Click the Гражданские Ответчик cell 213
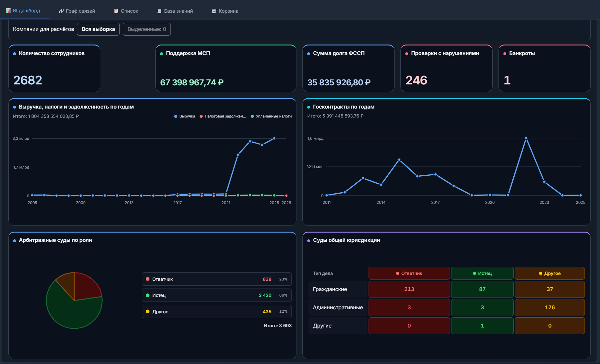 tap(409, 289)
